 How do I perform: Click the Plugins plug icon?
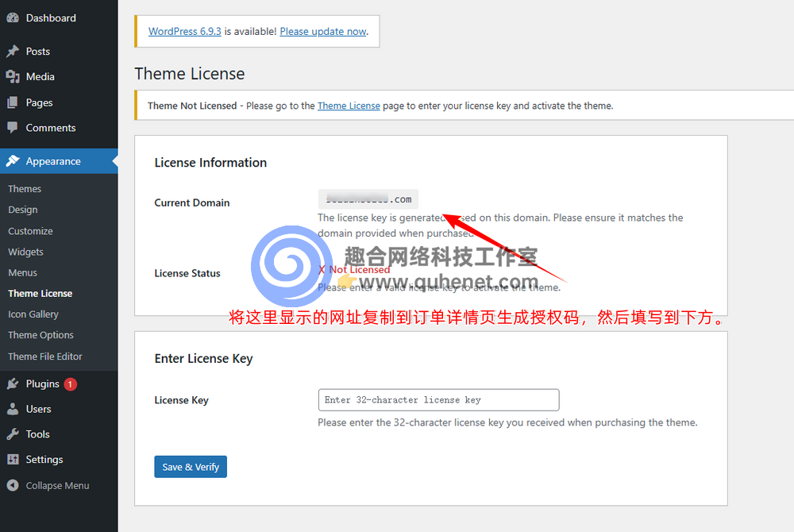[x=13, y=384]
